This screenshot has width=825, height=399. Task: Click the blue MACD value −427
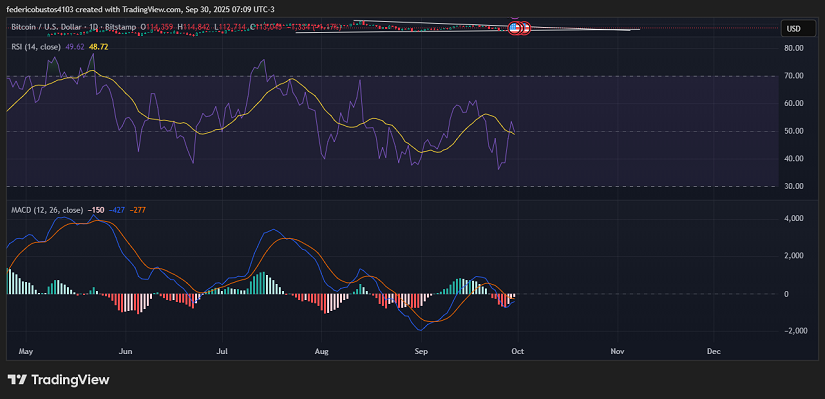[116, 210]
